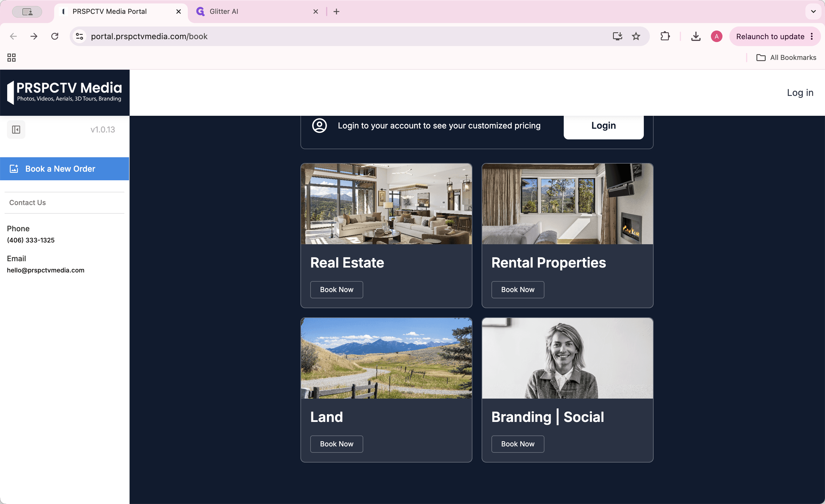Click the tab group button at top left

(x=27, y=12)
